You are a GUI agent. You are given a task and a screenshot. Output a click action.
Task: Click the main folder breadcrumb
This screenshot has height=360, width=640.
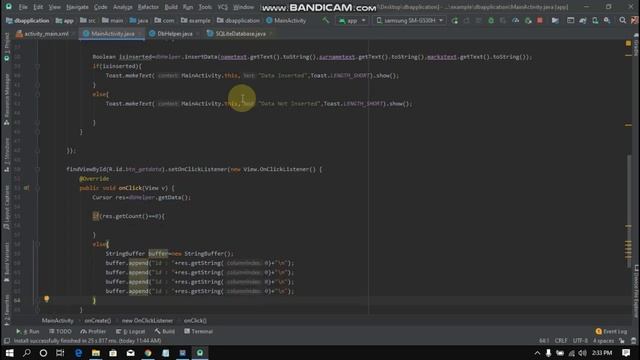pyautogui.click(x=112, y=20)
